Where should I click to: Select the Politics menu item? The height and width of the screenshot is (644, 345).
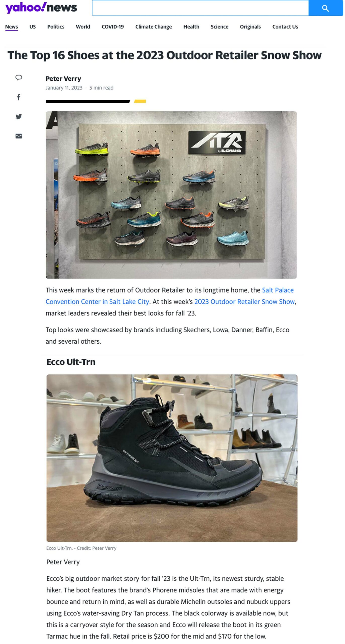click(56, 27)
